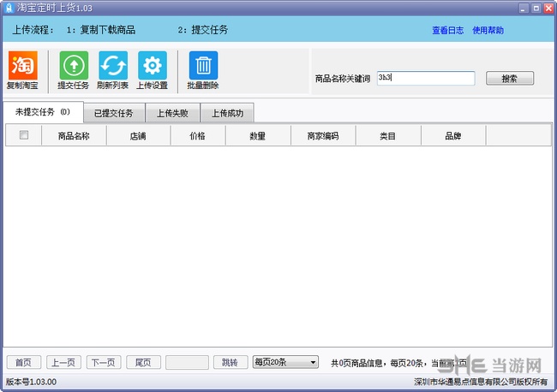Screen dimensions: 557x392
Task: Click the 复制淘宝 orange Taobao icon
Action: tap(23, 65)
